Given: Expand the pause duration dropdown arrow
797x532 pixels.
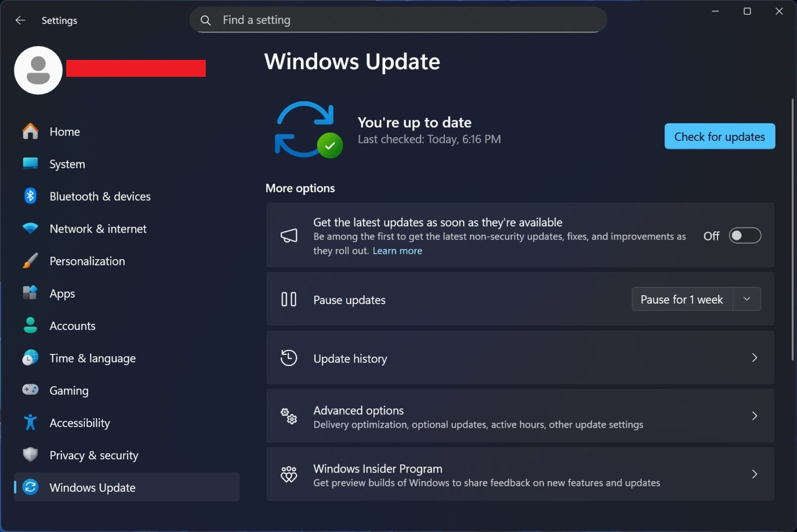Looking at the screenshot, I should click(x=747, y=299).
